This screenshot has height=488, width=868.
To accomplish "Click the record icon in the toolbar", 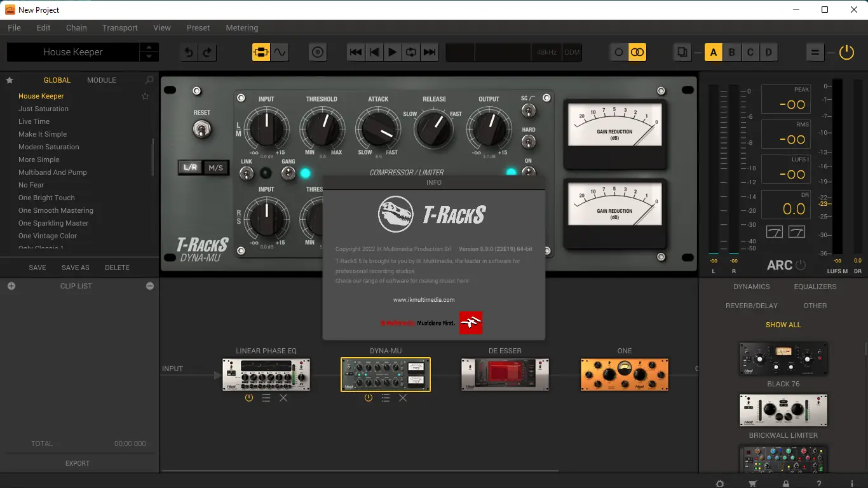I will point(318,52).
